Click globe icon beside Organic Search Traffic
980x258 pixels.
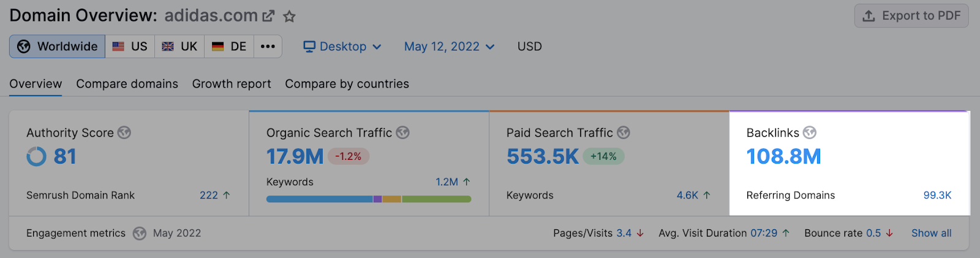point(402,132)
